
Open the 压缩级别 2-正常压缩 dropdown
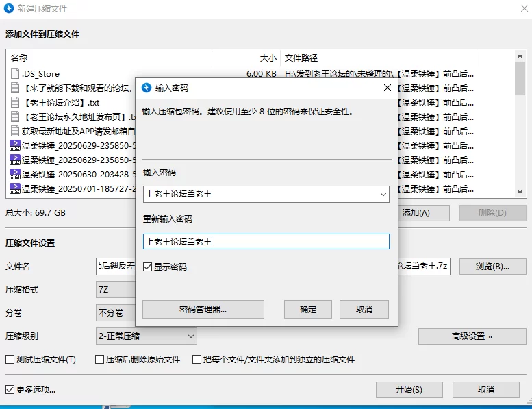pos(147,336)
